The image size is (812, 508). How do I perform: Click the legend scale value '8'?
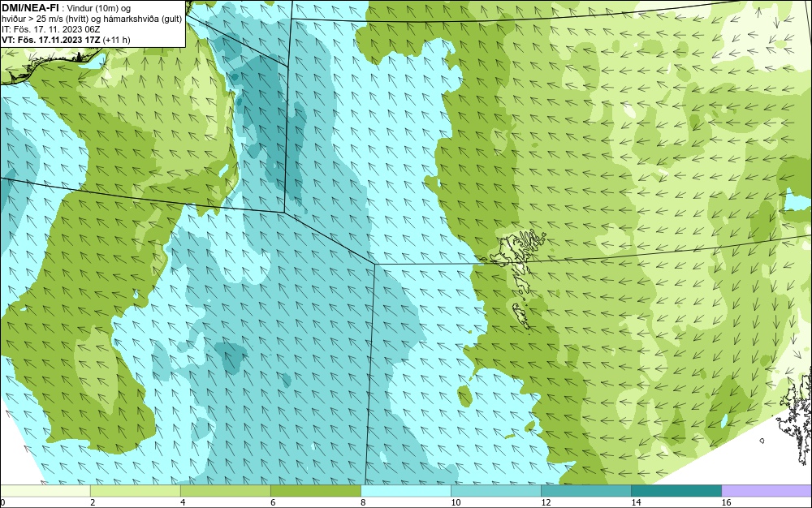coord(363,502)
